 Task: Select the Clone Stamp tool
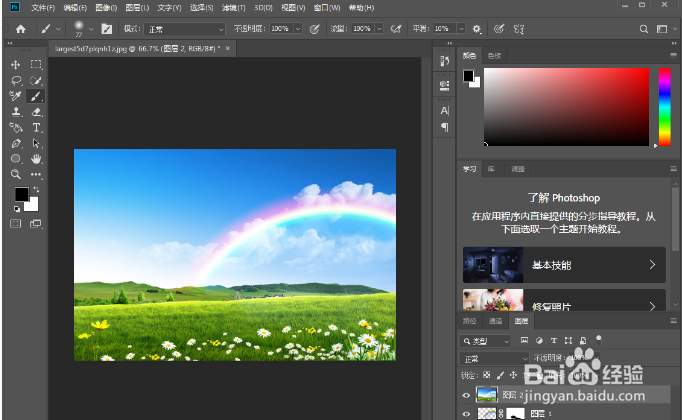tap(16, 112)
